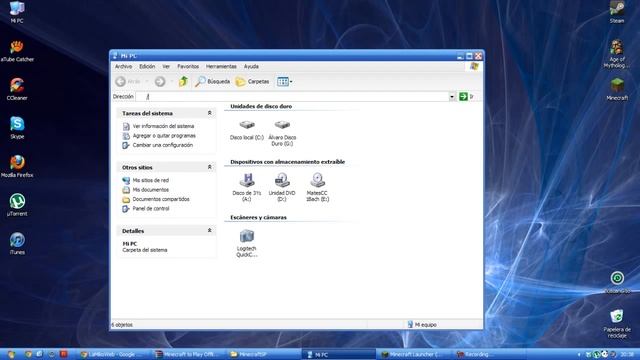Click the system tray clock

click(x=627, y=354)
